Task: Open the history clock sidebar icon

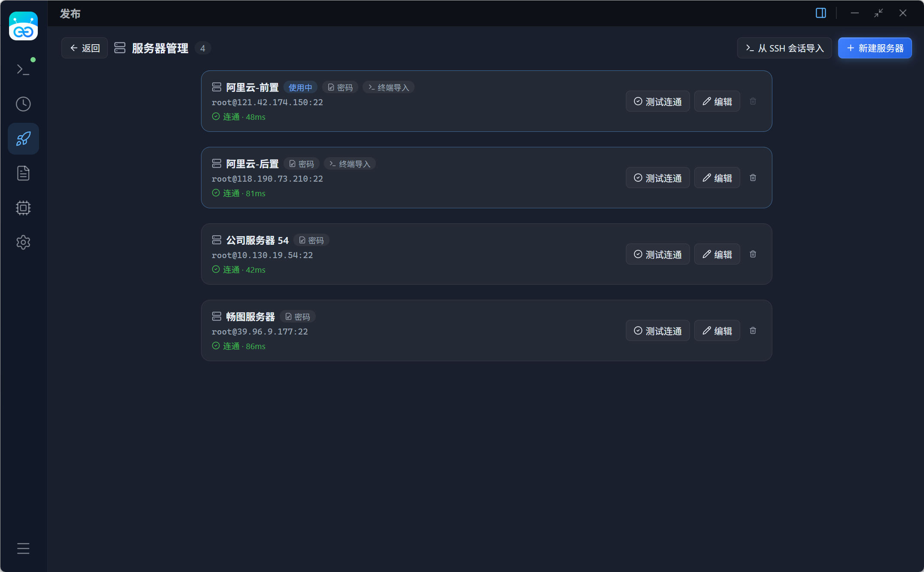Action: point(23,104)
